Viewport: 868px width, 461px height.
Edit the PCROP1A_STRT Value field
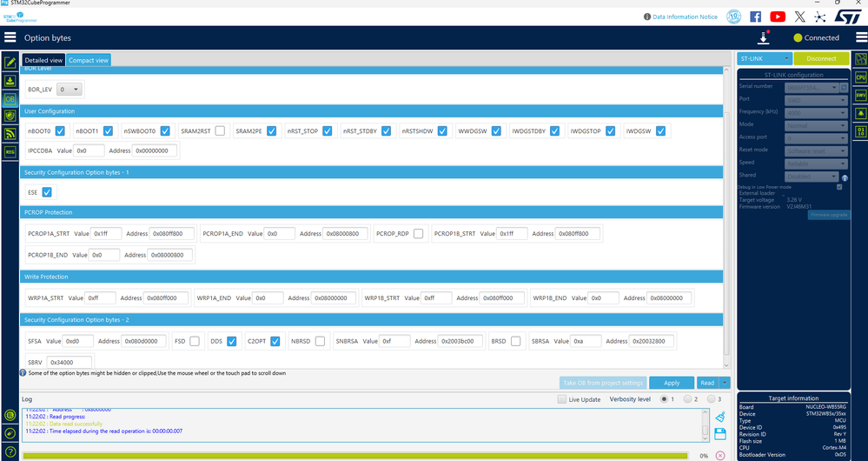click(106, 233)
